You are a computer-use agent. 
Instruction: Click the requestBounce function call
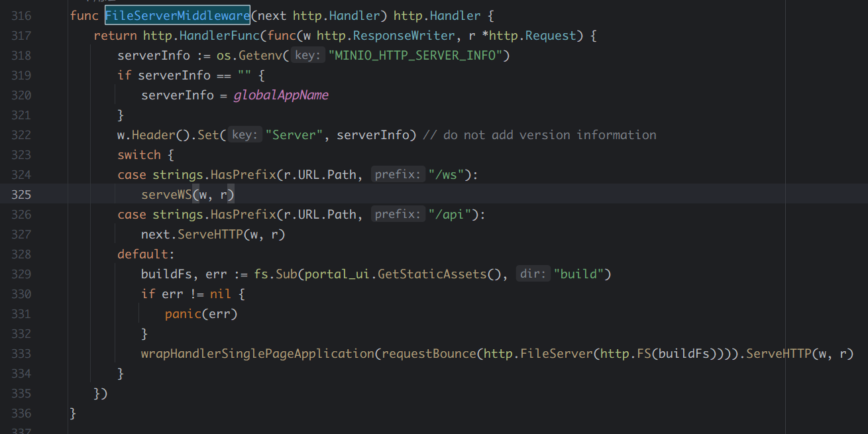click(x=429, y=353)
